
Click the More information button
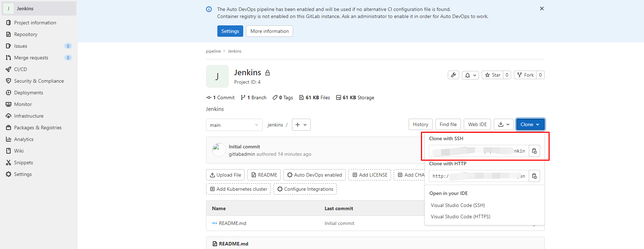[x=269, y=31]
